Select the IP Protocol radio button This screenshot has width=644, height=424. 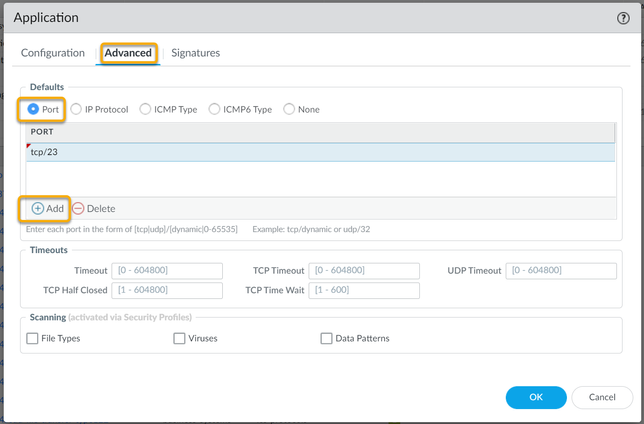click(76, 109)
